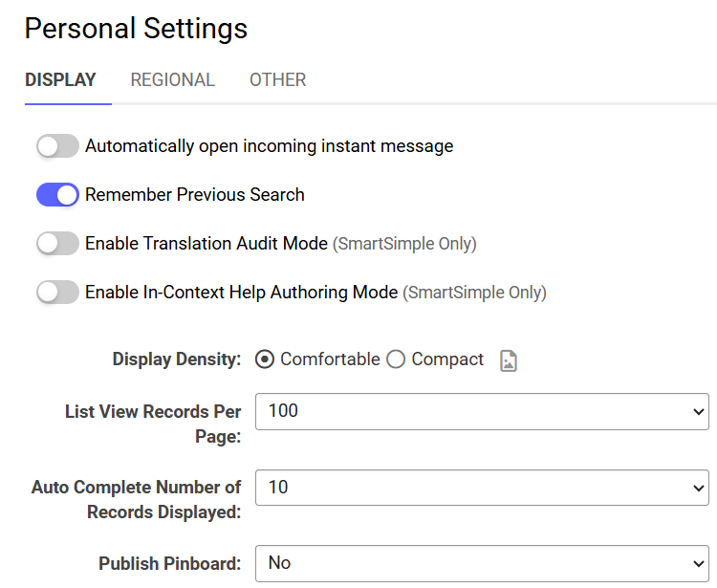Select the DISPLAY tab

coord(60,80)
